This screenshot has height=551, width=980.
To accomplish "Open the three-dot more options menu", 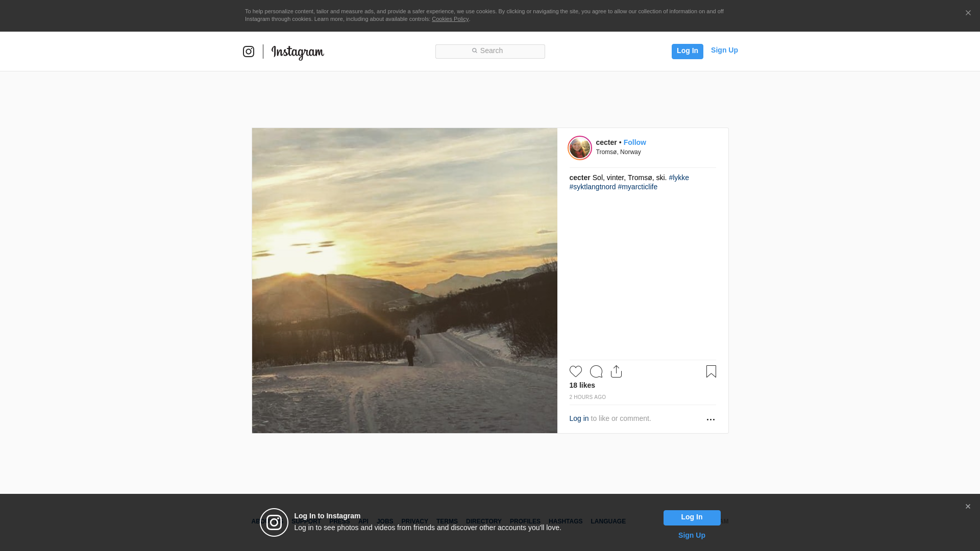I will click(x=710, y=419).
